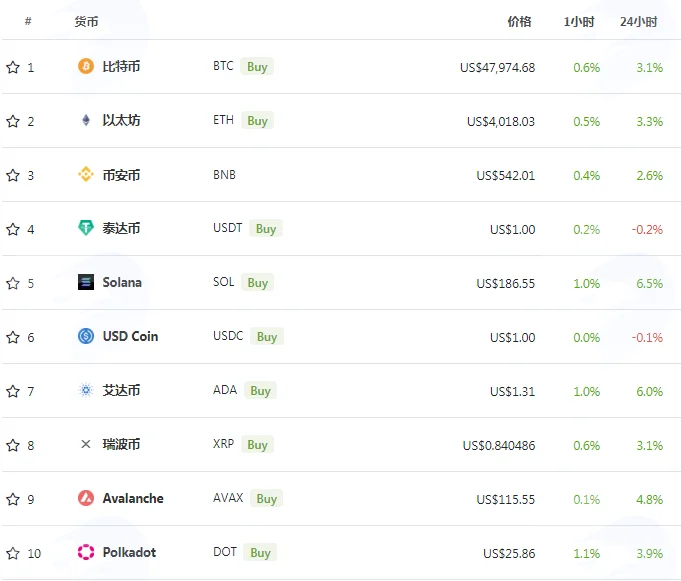This screenshot has height=581, width=681.
Task: Click the Buy button next to AVAX
Action: point(266,498)
